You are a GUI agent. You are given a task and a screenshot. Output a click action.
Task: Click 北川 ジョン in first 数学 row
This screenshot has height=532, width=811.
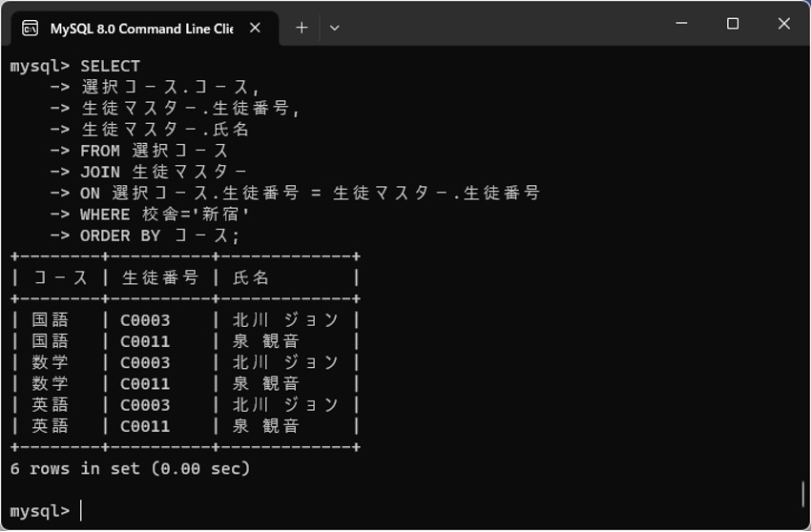[x=285, y=363]
